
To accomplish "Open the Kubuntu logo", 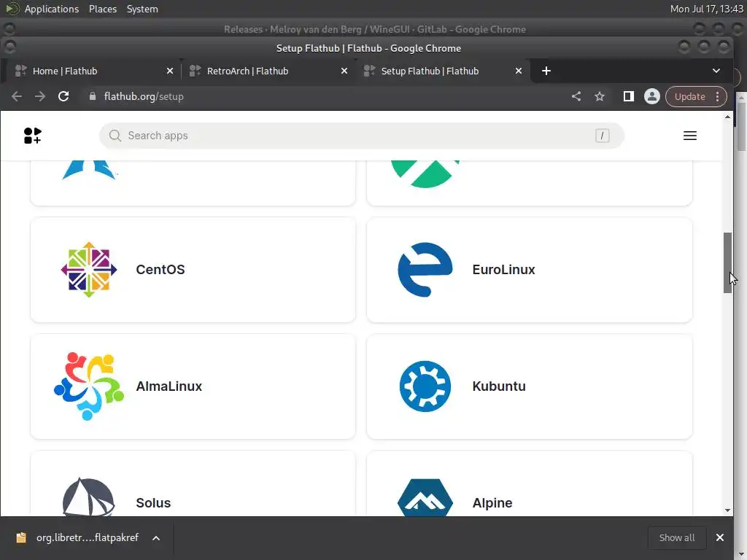I will click(x=425, y=386).
